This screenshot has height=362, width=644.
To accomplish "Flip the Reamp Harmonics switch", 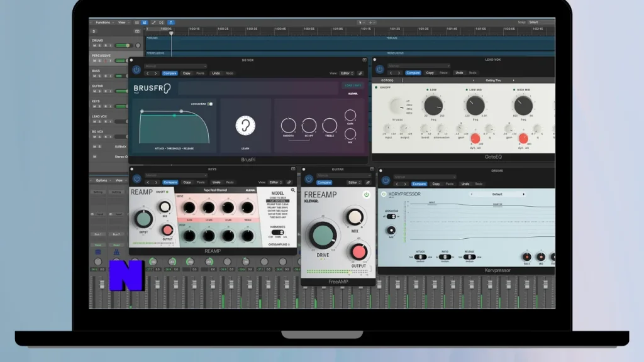I will click(x=277, y=232).
